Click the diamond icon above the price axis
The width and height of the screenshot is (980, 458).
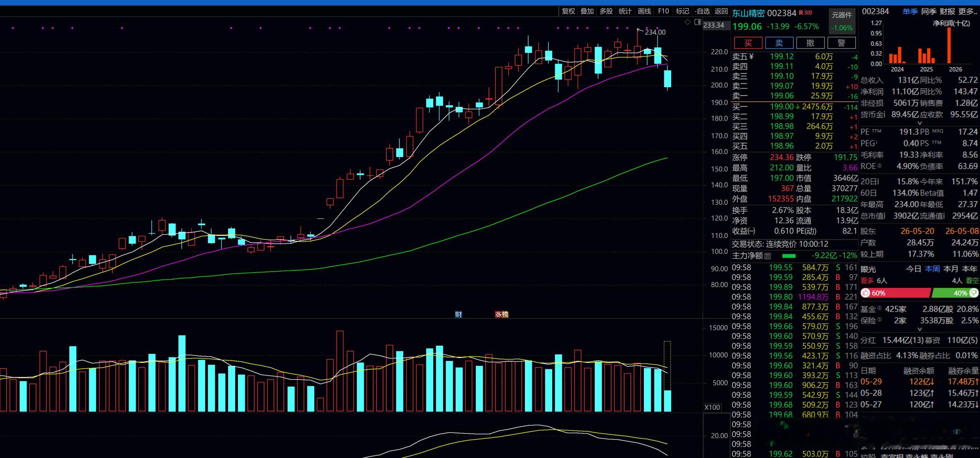[x=688, y=22]
